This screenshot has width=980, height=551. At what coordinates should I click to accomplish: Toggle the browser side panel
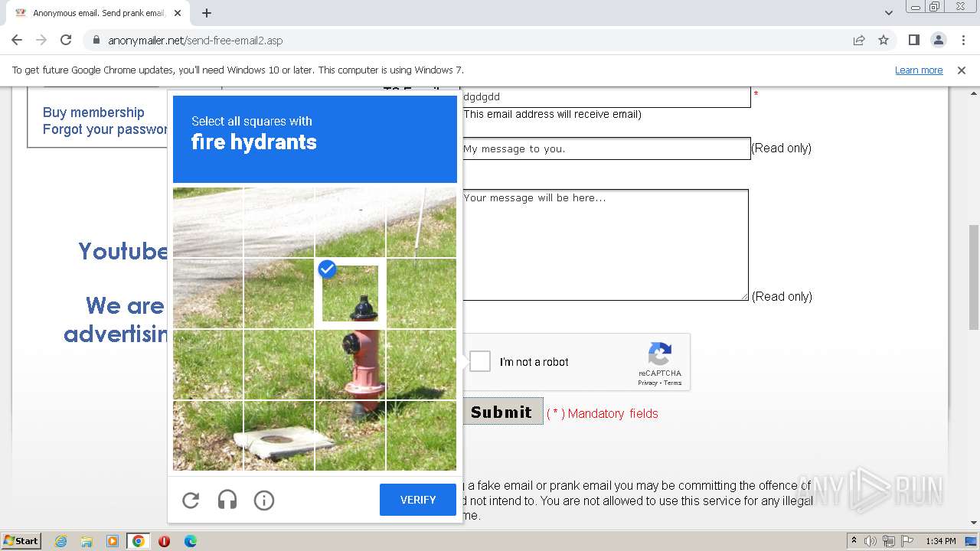pyautogui.click(x=913, y=40)
